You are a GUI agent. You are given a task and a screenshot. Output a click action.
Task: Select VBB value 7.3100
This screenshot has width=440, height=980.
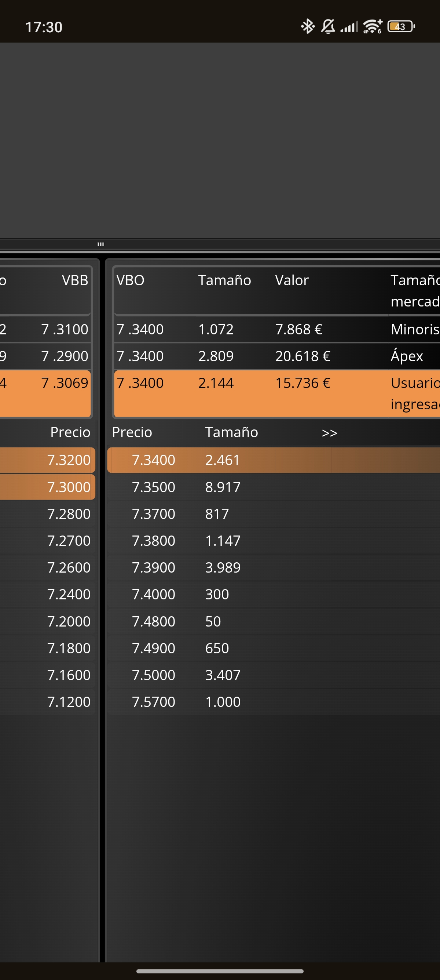tap(65, 330)
